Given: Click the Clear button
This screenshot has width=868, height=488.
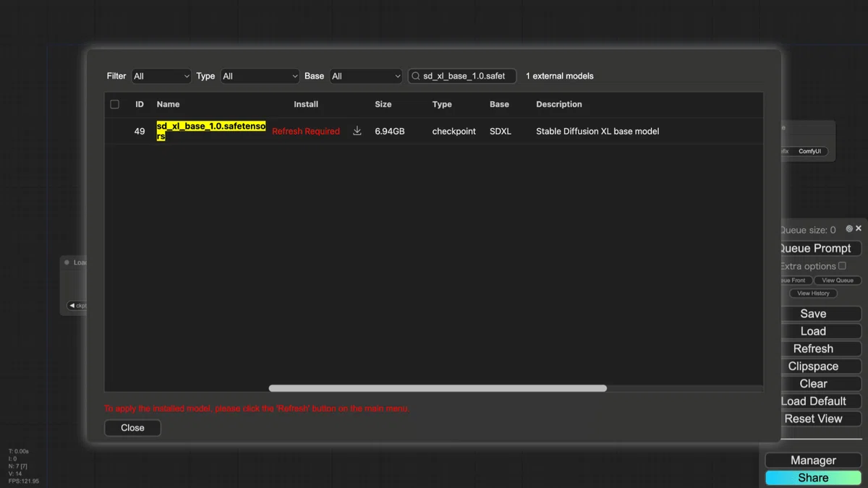Looking at the screenshot, I should pyautogui.click(x=820, y=384).
